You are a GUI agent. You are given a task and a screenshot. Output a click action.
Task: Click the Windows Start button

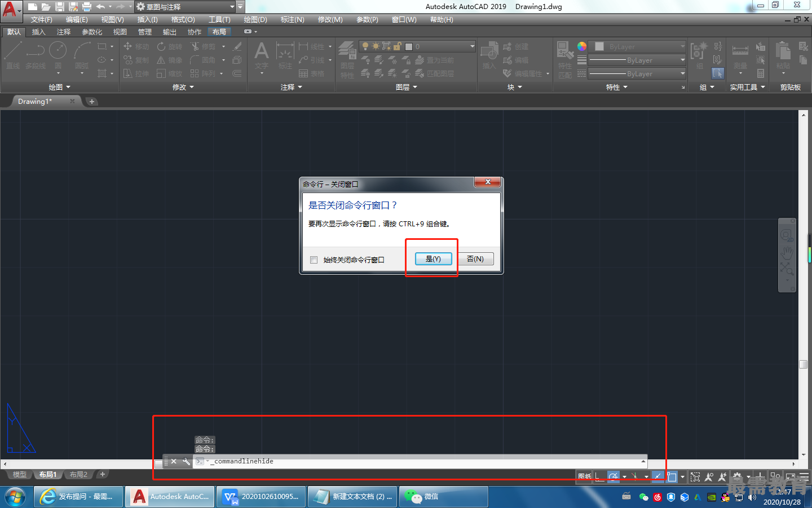16,497
